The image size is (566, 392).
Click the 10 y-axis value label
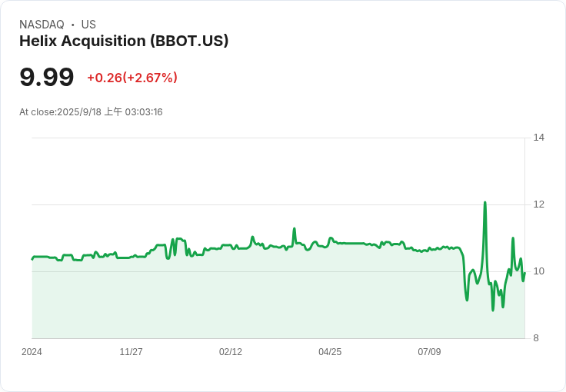pos(539,271)
